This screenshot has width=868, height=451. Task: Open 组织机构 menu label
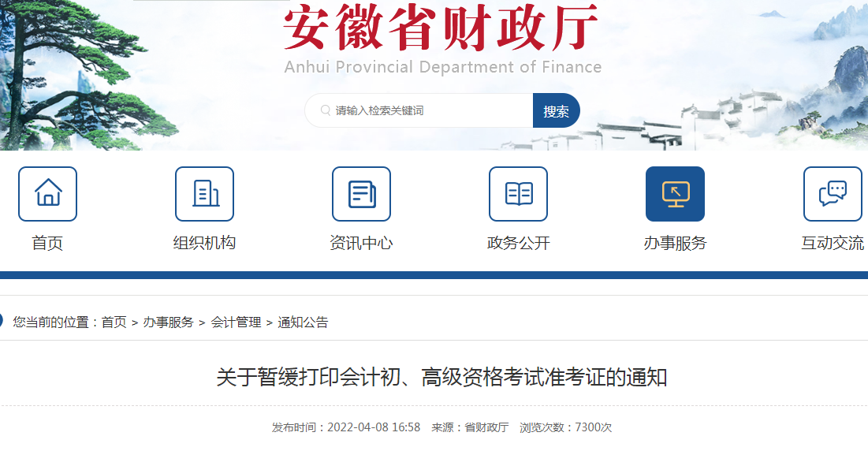pos(204,243)
